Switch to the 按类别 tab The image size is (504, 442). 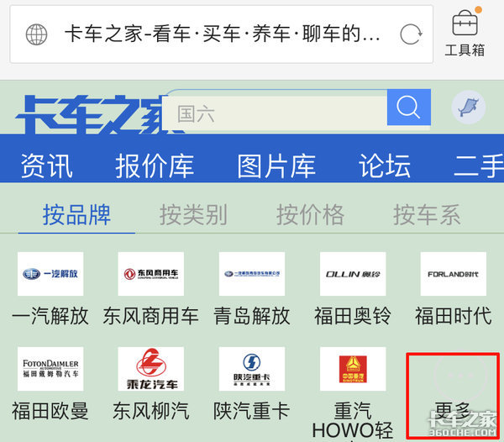[193, 215]
